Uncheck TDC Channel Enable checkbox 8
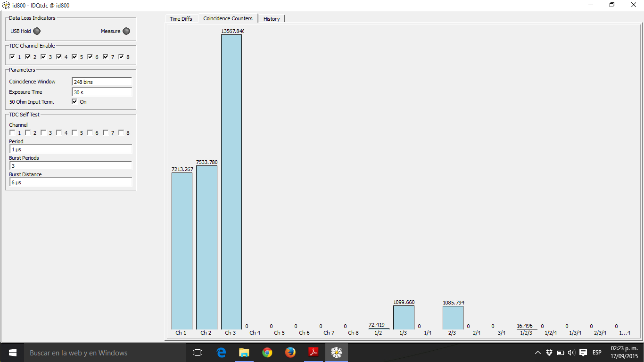Viewport: 644px width, 362px height. [121, 57]
